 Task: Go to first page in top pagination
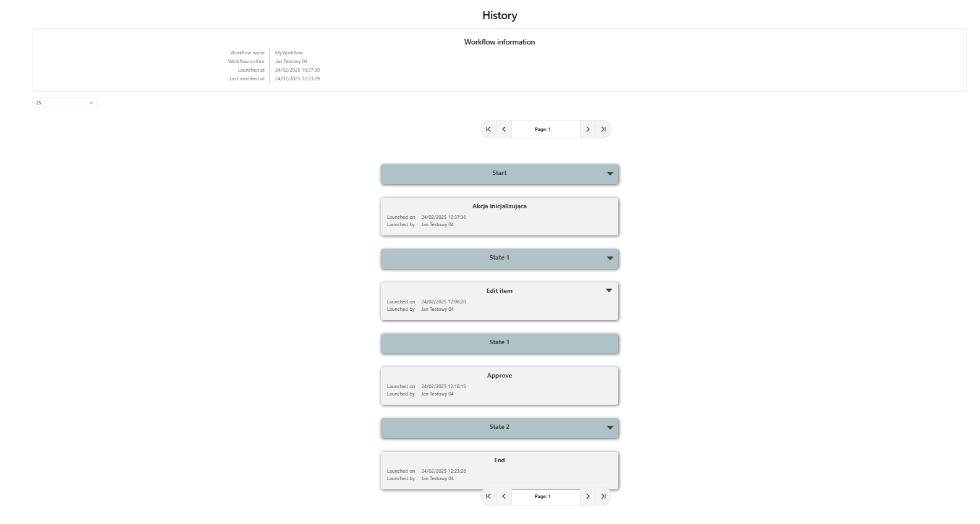click(488, 129)
